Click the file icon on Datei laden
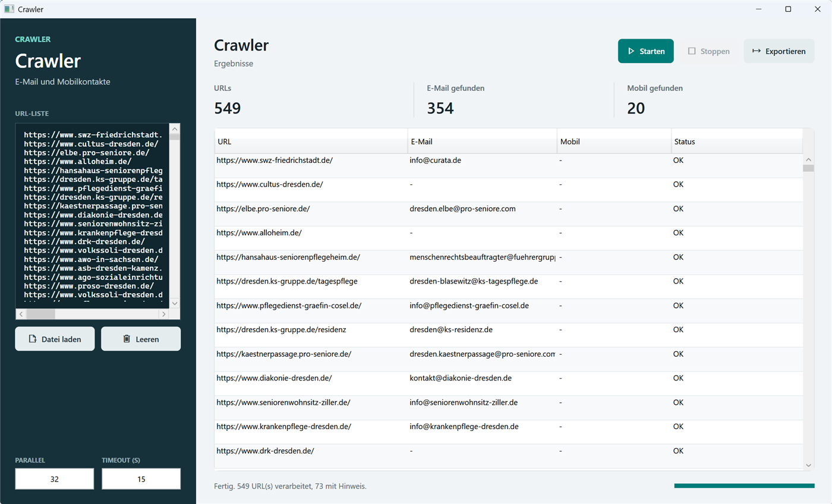The width and height of the screenshot is (832, 504). click(x=33, y=339)
